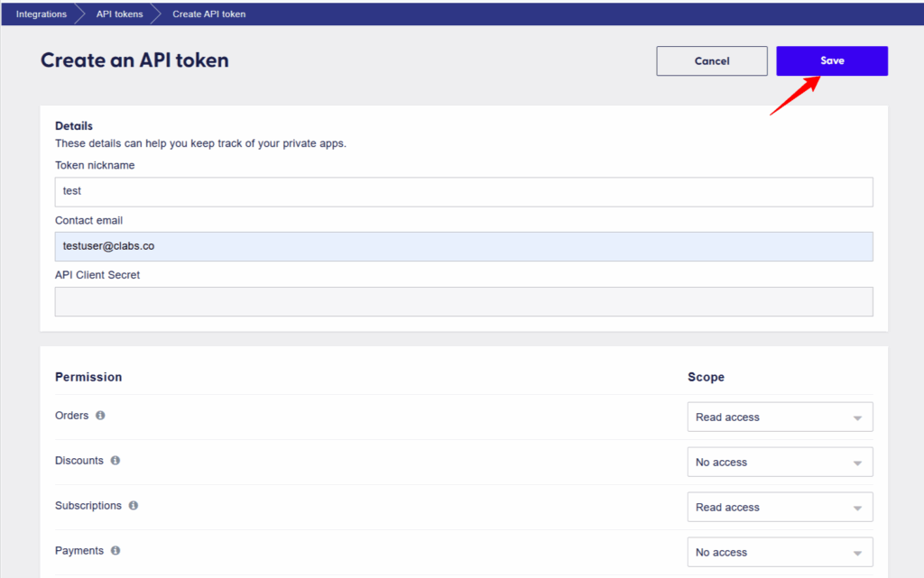The height and width of the screenshot is (578, 924).
Task: Open the Orders Read access dropdown
Action: click(x=780, y=417)
